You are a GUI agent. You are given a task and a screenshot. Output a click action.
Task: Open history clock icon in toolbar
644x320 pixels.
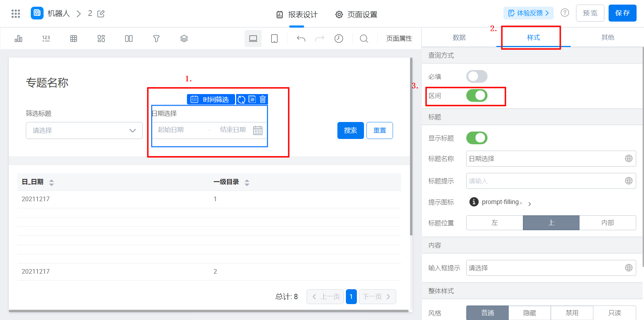pos(339,39)
